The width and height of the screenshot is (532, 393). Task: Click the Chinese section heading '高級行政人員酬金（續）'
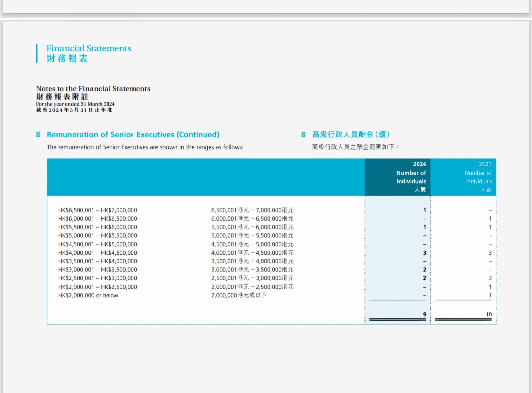351,134
